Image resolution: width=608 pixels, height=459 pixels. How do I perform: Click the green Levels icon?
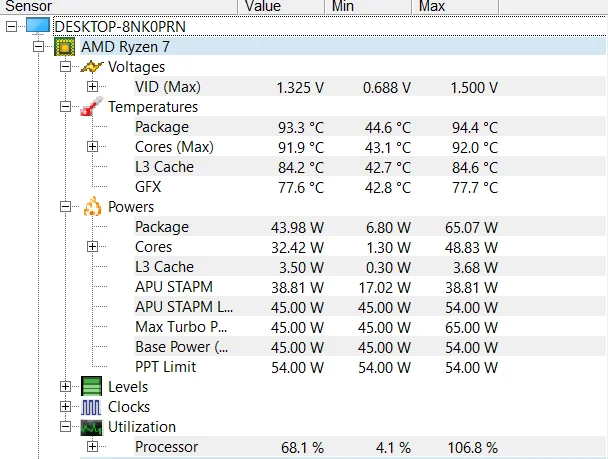pos(92,387)
